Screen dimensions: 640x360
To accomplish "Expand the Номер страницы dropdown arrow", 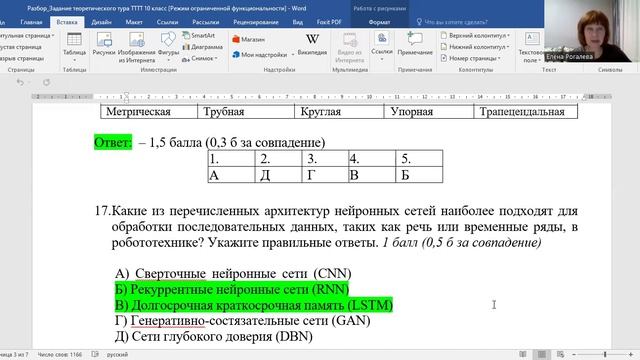I will click(499, 59).
